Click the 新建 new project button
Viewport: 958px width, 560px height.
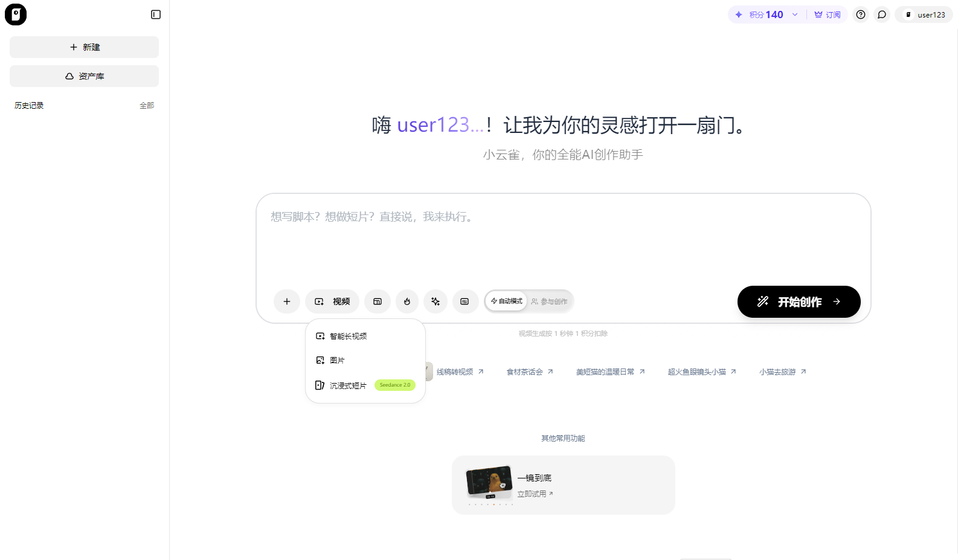84,47
